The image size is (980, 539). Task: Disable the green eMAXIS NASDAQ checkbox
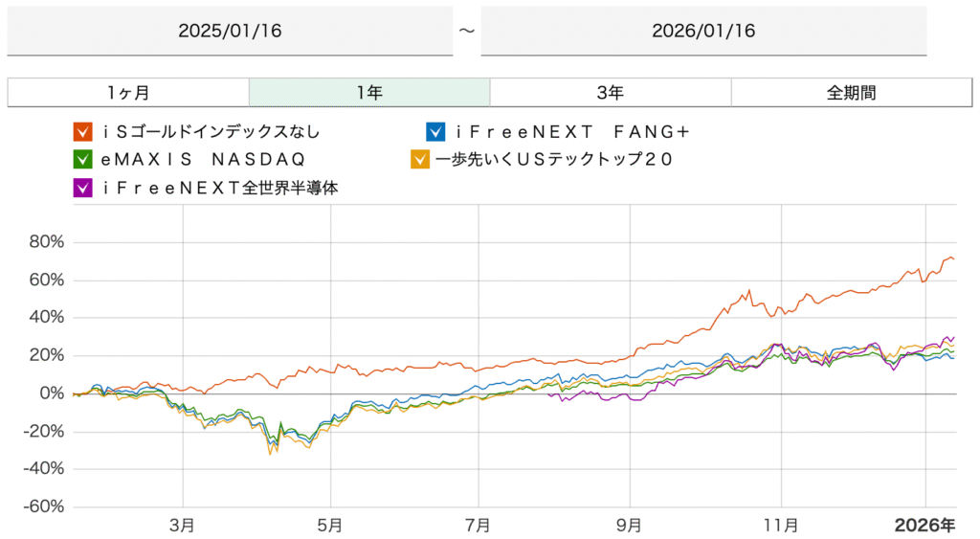83,160
